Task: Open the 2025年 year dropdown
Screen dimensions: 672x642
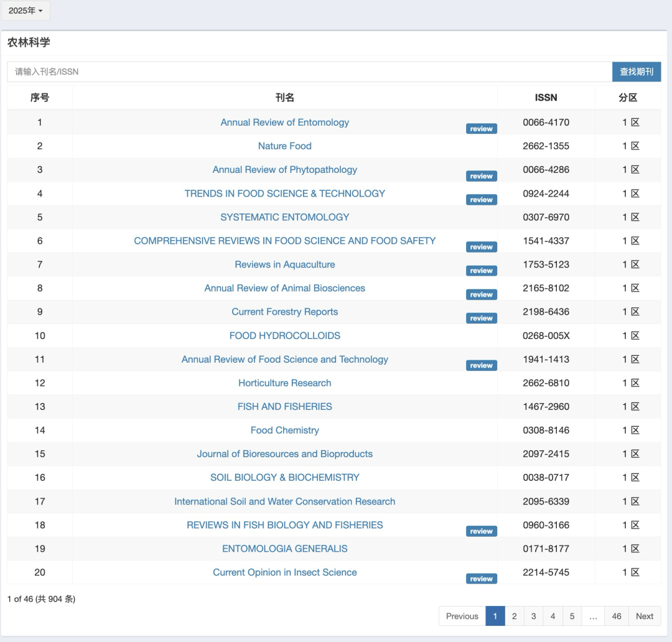Action: click(x=26, y=11)
